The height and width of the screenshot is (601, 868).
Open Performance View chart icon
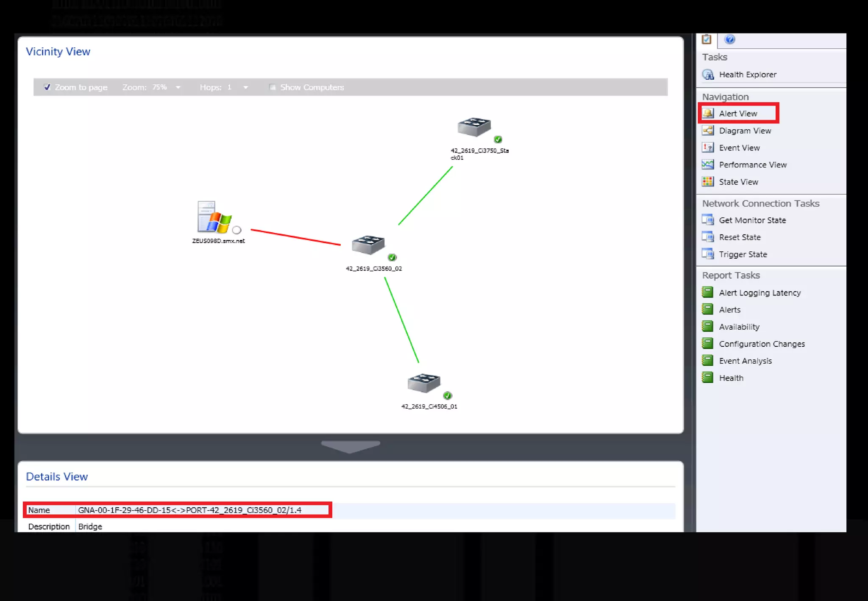click(708, 164)
